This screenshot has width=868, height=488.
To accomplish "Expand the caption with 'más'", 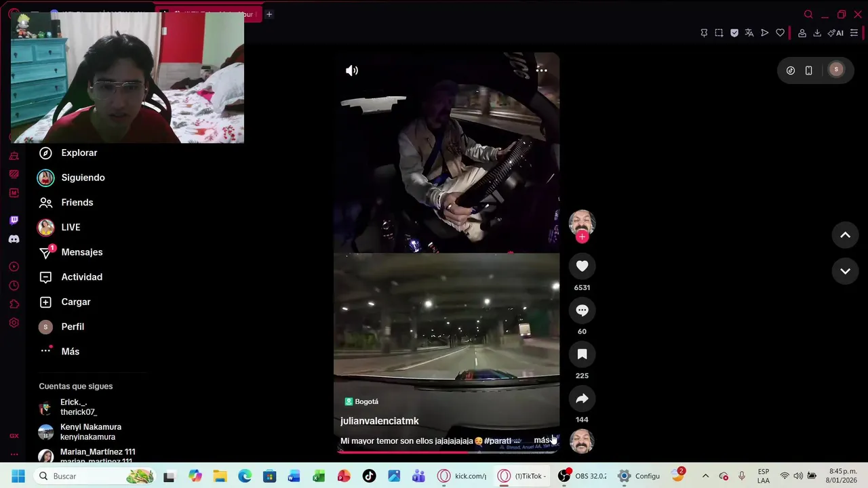I will point(542,441).
